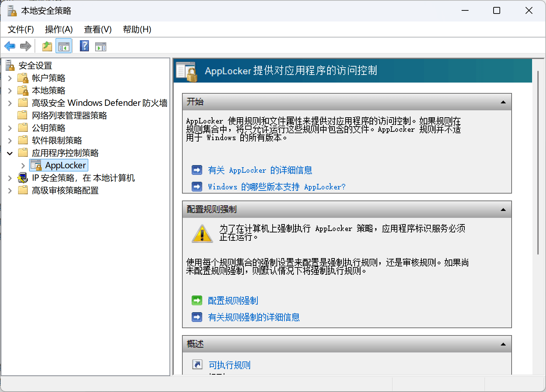Collapse the 应用程序控制策略 tree node
This screenshot has height=392, width=546.
click(x=10, y=153)
